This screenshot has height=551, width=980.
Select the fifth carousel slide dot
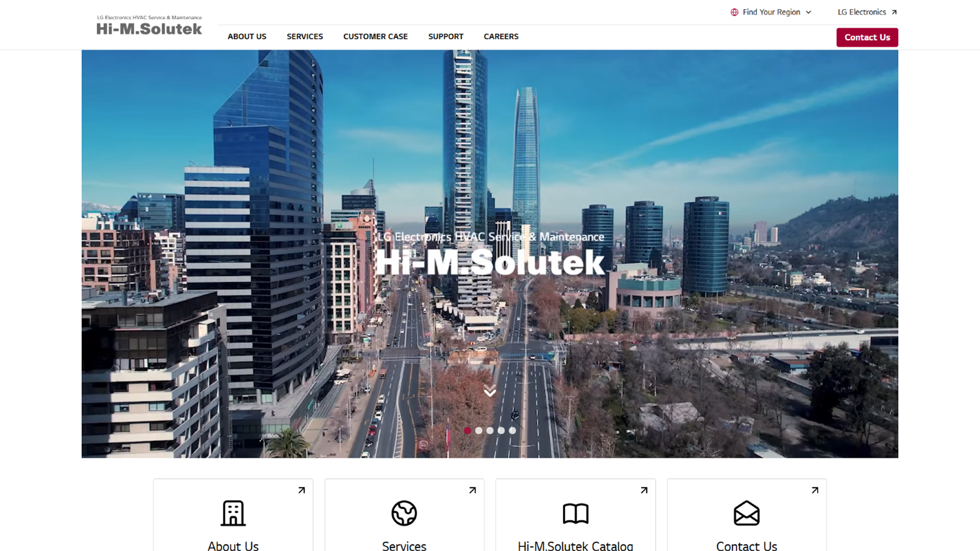(512, 431)
